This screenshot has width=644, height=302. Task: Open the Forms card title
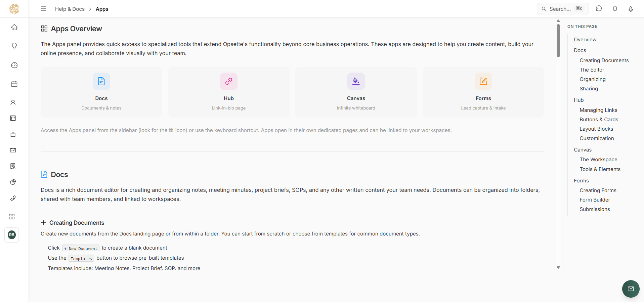(x=483, y=98)
